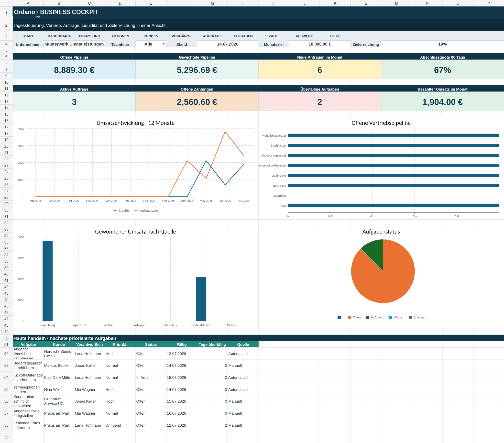Open the KUNDEN navigation link
This screenshot has height=443, width=504.
tap(151, 36)
